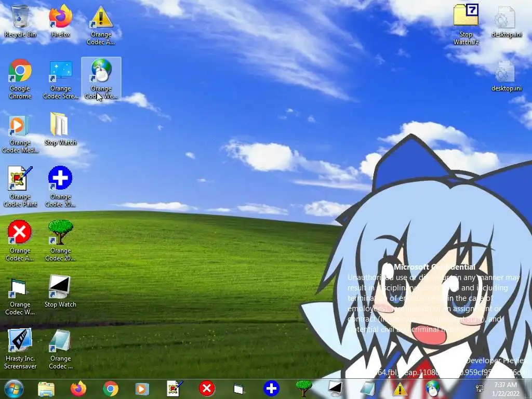Screen dimensions: 532x399
Task: Open the Paint taskbar icon
Action: pos(175,389)
